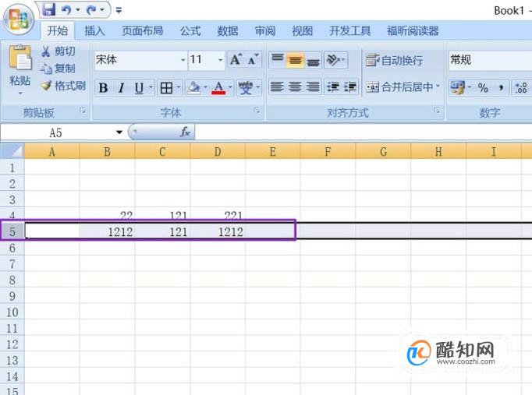Toggle underline formatting

(139, 88)
